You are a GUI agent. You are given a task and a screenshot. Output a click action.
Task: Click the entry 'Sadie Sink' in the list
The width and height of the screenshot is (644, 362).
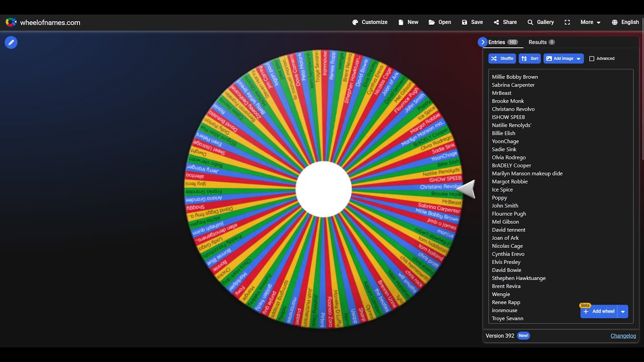click(x=504, y=149)
